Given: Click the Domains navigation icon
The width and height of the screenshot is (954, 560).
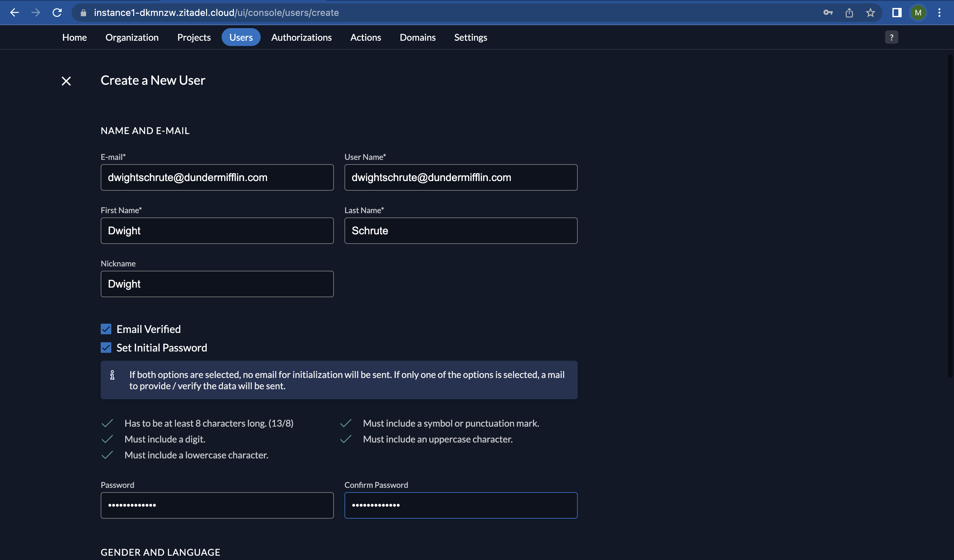Looking at the screenshot, I should pos(417,37).
